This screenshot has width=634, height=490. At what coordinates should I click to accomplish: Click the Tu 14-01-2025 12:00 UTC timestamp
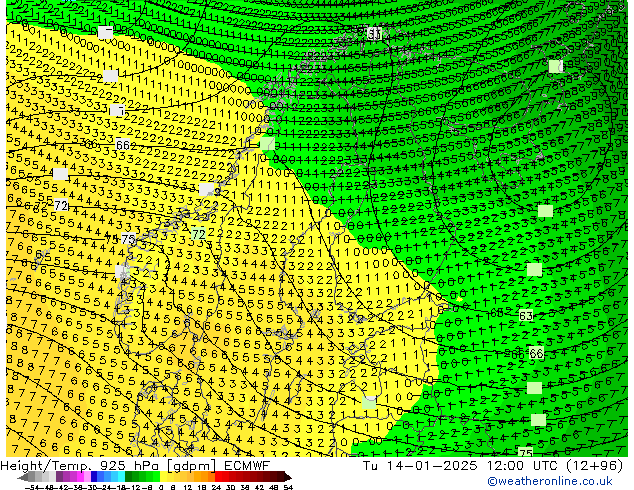[493, 466]
